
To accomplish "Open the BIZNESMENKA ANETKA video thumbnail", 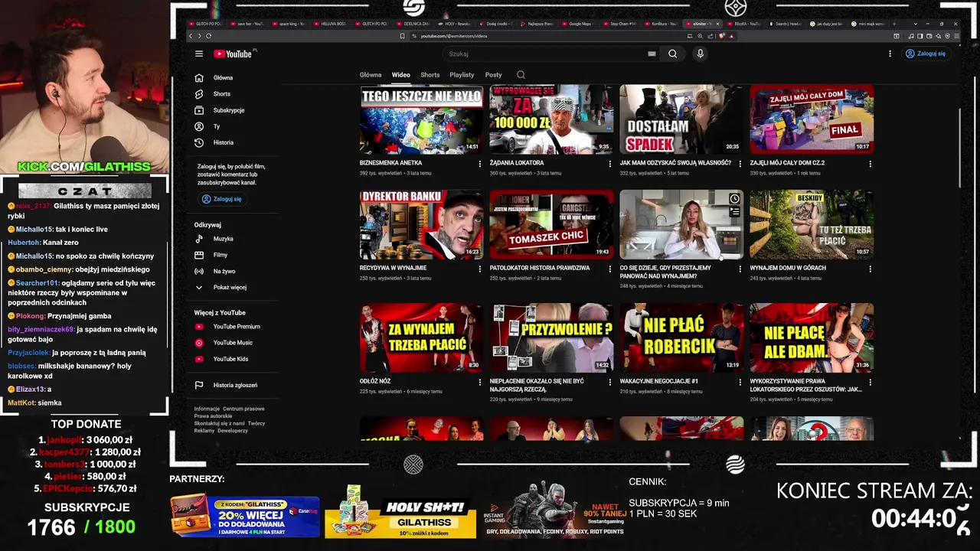I will coord(421,119).
